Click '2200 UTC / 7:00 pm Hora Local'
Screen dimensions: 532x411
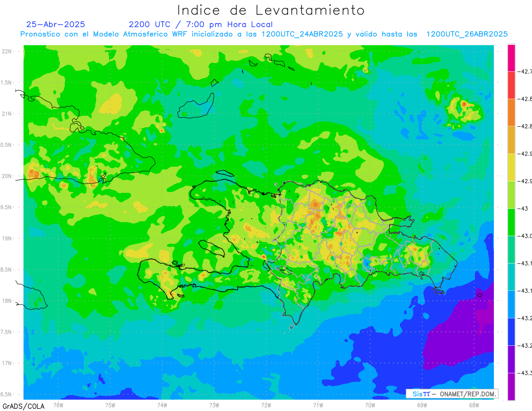point(201,24)
